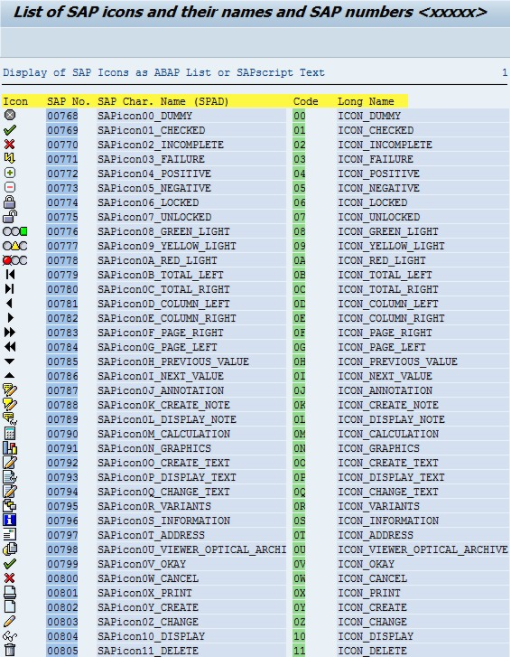The height and width of the screenshot is (657, 510).
Task: Select long name ICON_VIEWER_OPTICAL_ARCHIVE
Action: [x=422, y=549]
